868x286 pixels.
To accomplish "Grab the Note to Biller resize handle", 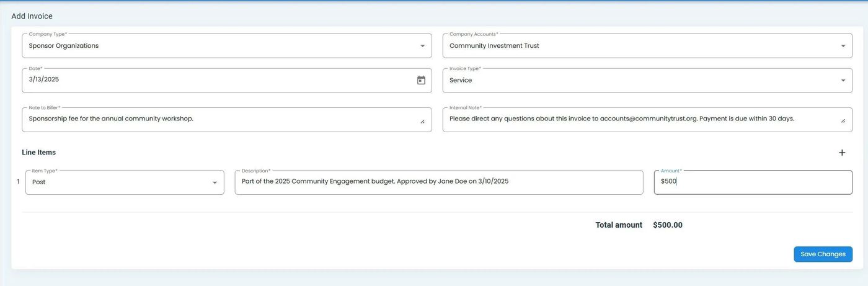I will pyautogui.click(x=423, y=122).
